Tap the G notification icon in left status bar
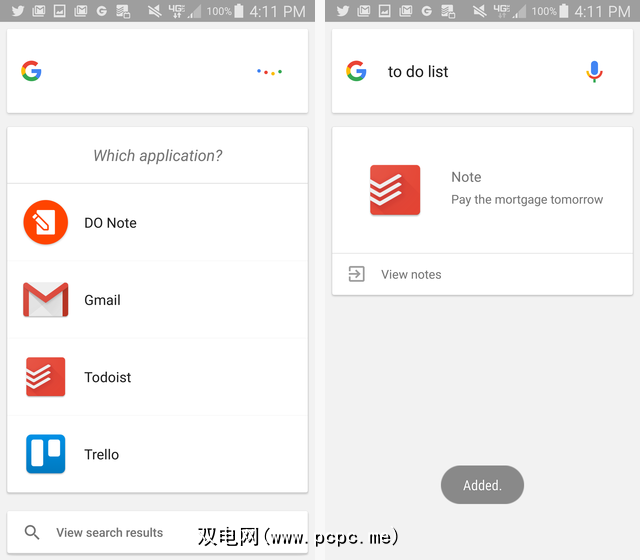Image resolution: width=640 pixels, height=560 pixels. 102,11
